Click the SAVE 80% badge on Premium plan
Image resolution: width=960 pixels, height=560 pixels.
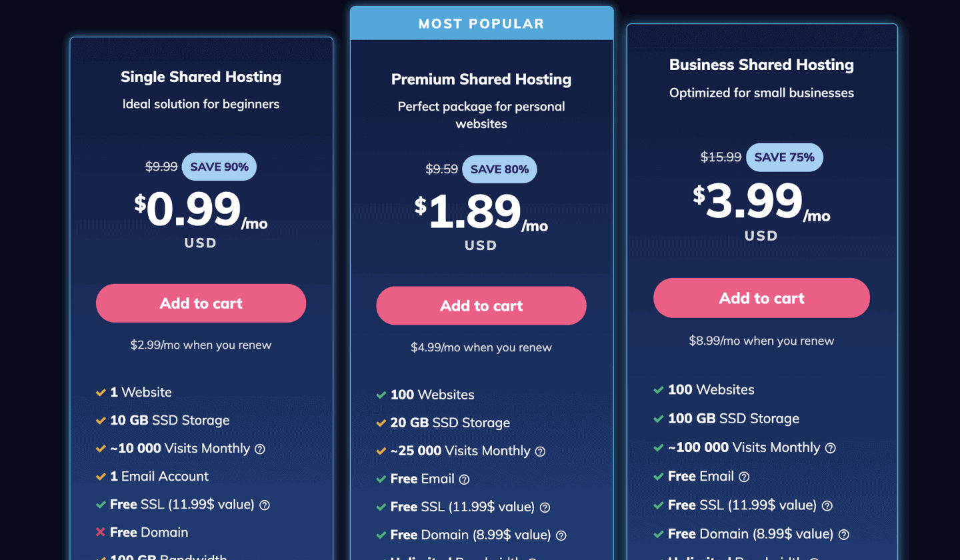(499, 169)
